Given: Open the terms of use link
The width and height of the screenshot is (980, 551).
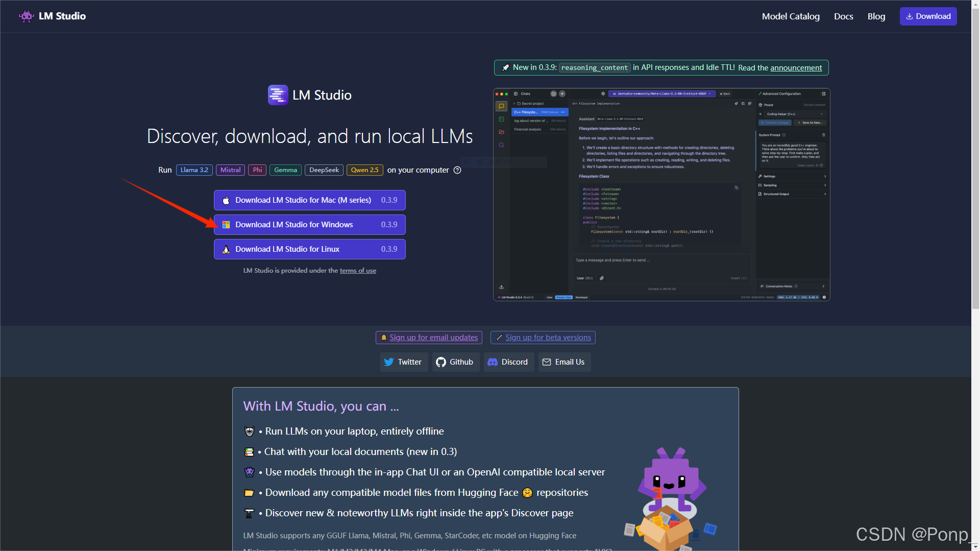Looking at the screenshot, I should click(x=358, y=271).
